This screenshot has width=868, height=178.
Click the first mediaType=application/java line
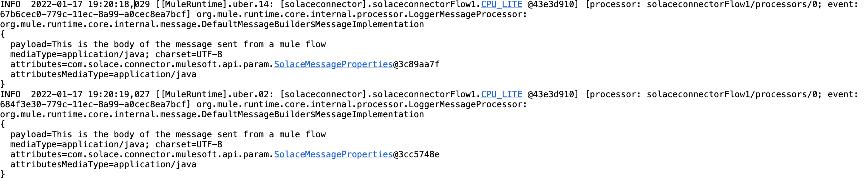(x=116, y=55)
